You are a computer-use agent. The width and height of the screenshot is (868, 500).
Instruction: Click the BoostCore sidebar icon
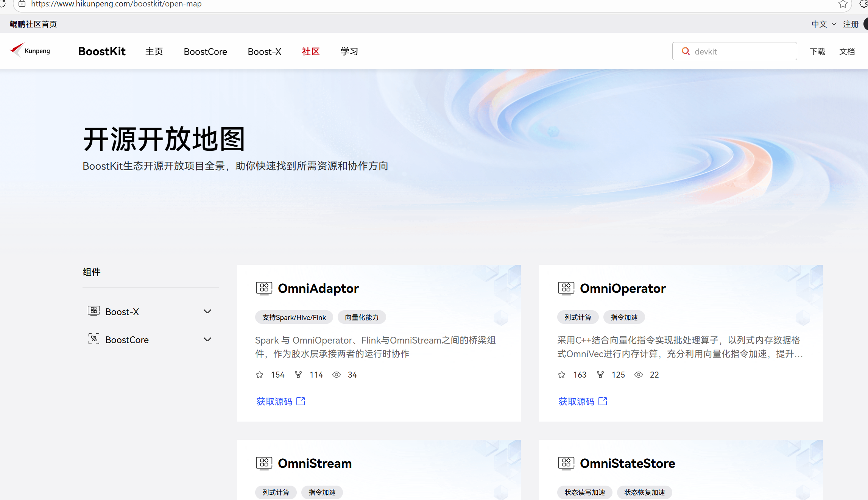[x=94, y=339]
